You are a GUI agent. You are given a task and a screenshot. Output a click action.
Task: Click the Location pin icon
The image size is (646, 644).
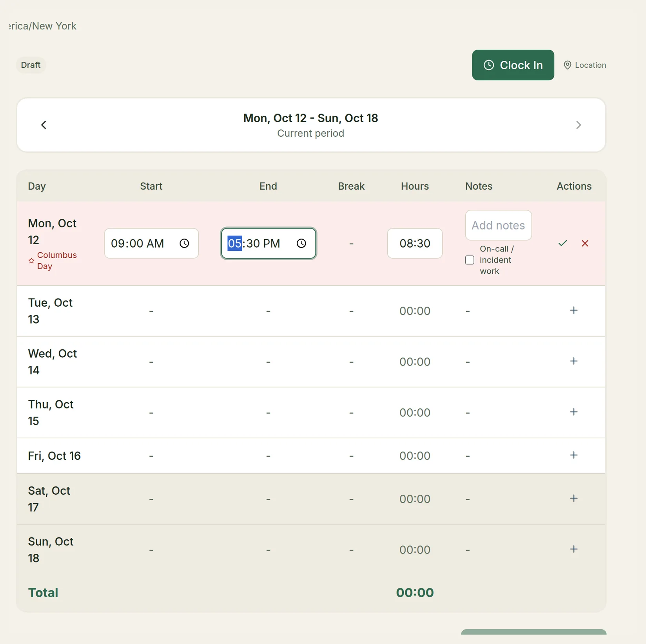pos(567,65)
